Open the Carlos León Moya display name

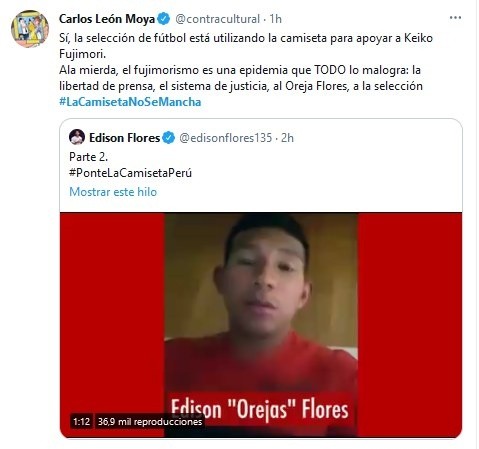pos(107,19)
